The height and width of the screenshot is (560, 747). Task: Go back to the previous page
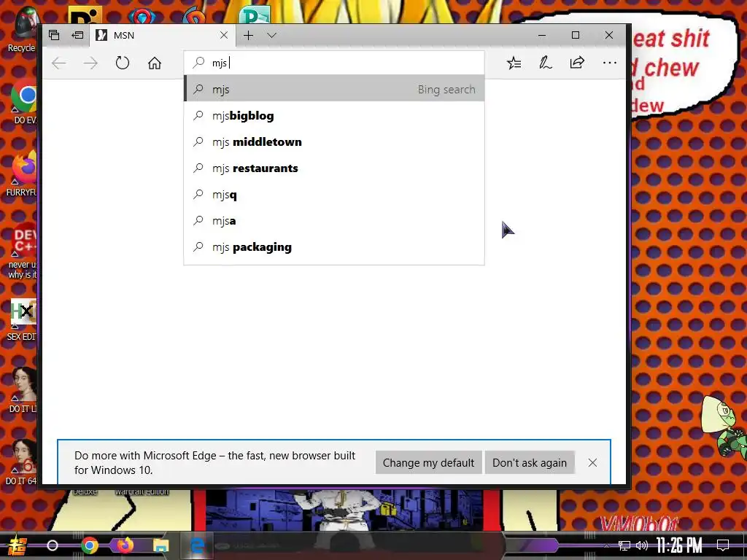click(x=59, y=63)
